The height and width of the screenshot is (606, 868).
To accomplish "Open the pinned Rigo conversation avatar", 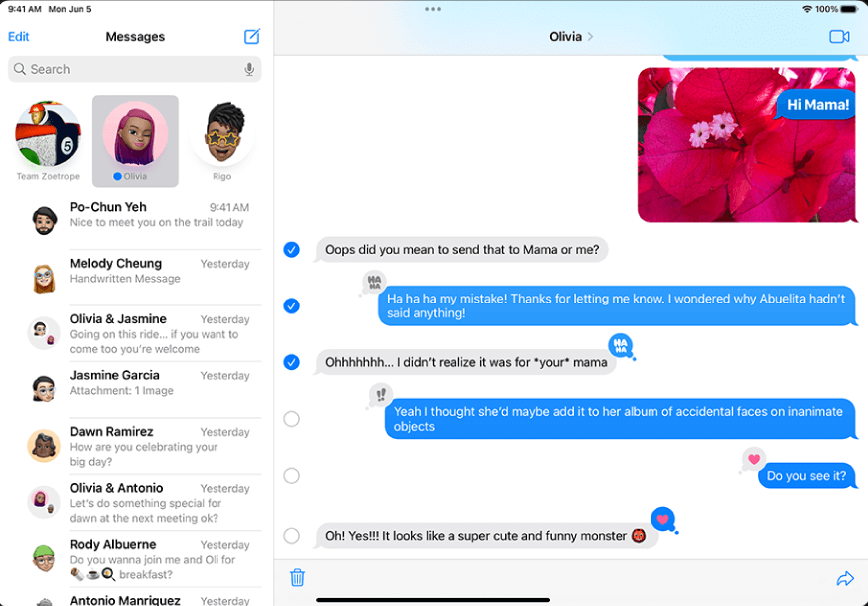I will pyautogui.click(x=221, y=133).
